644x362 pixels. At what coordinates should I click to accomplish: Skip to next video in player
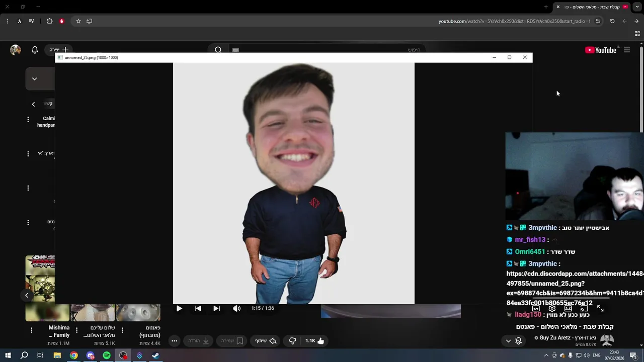(216, 308)
